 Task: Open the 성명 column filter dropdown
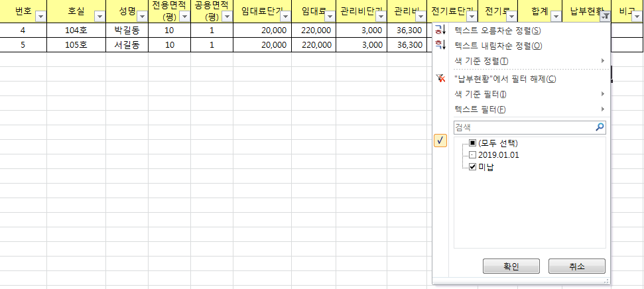point(143,17)
